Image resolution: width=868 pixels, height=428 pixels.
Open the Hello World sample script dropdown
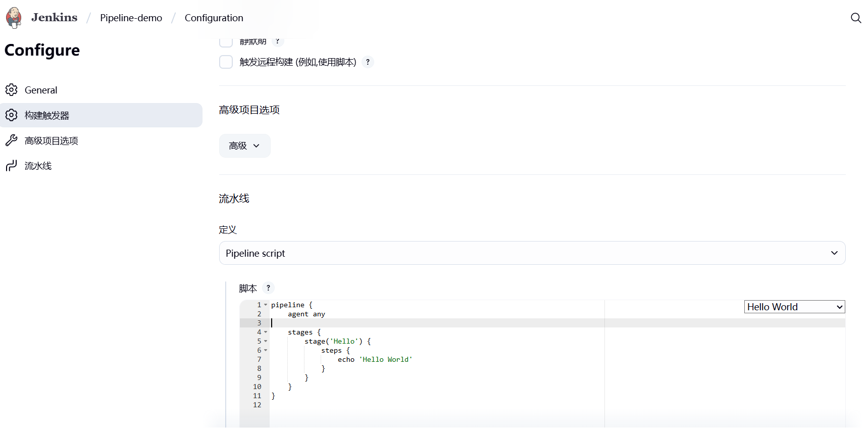794,307
